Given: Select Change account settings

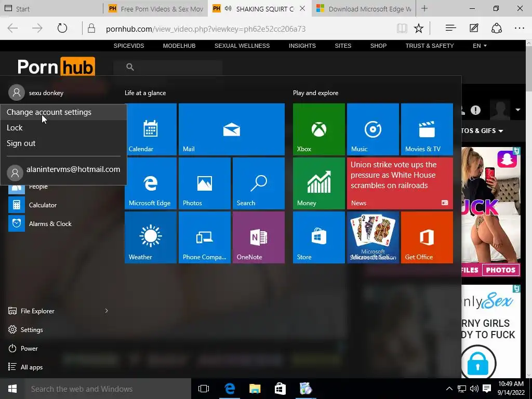Looking at the screenshot, I should pyautogui.click(x=63, y=112).
